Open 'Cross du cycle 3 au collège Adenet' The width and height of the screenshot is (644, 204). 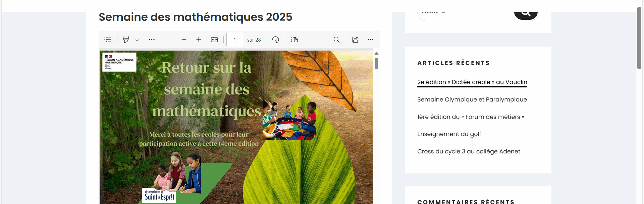[x=469, y=151]
